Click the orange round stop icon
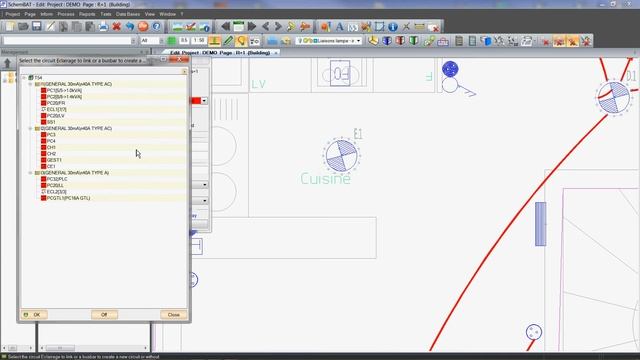Image resolution: width=640 pixels, height=360 pixels. (143, 27)
